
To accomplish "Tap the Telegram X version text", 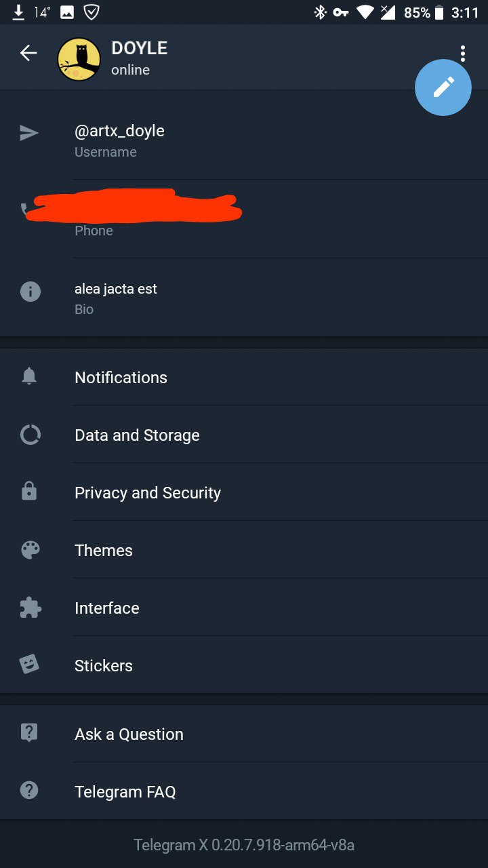I will 244,845.
